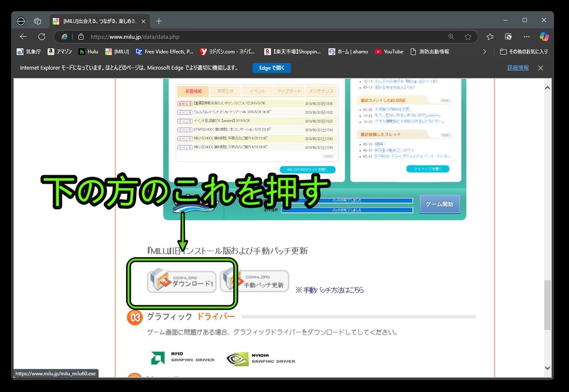This screenshot has height=392, width=569.
Task: Open the 気象庁 bookmark
Action: click(x=29, y=52)
